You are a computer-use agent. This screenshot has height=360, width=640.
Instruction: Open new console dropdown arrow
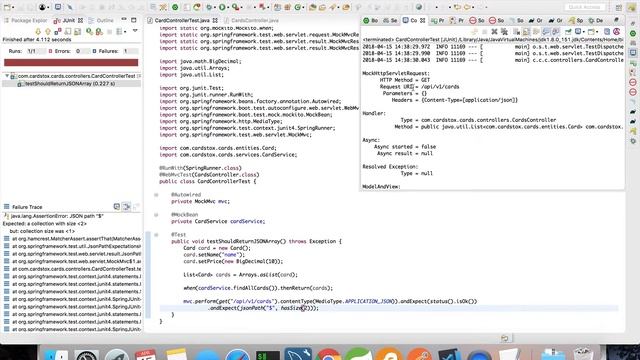tap(597, 32)
